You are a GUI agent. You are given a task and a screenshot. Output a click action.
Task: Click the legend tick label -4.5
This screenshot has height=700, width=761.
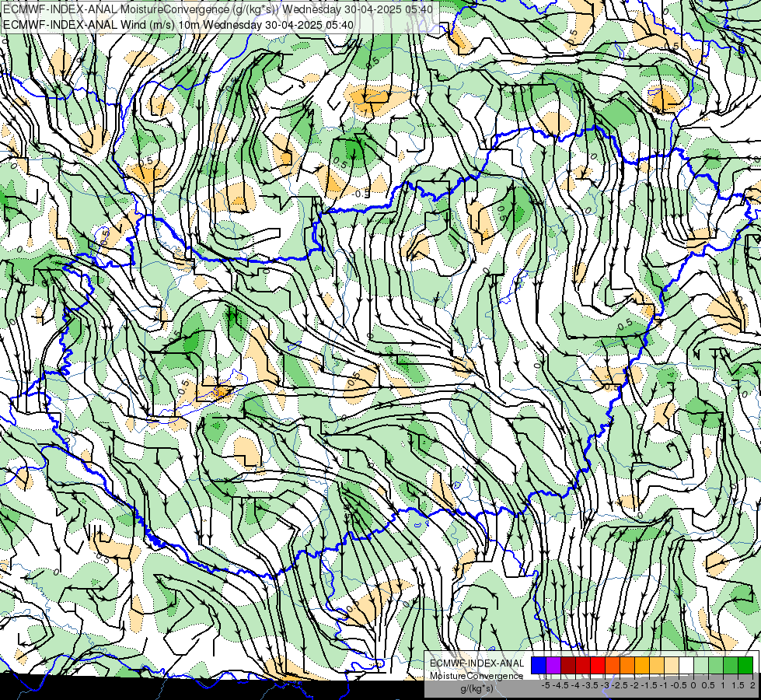click(x=560, y=685)
